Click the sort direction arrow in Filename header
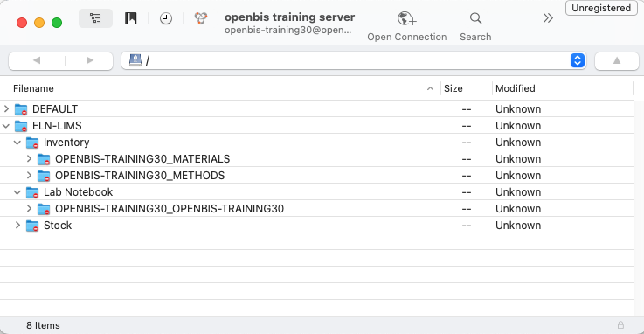The height and width of the screenshot is (334, 644). [x=430, y=88]
